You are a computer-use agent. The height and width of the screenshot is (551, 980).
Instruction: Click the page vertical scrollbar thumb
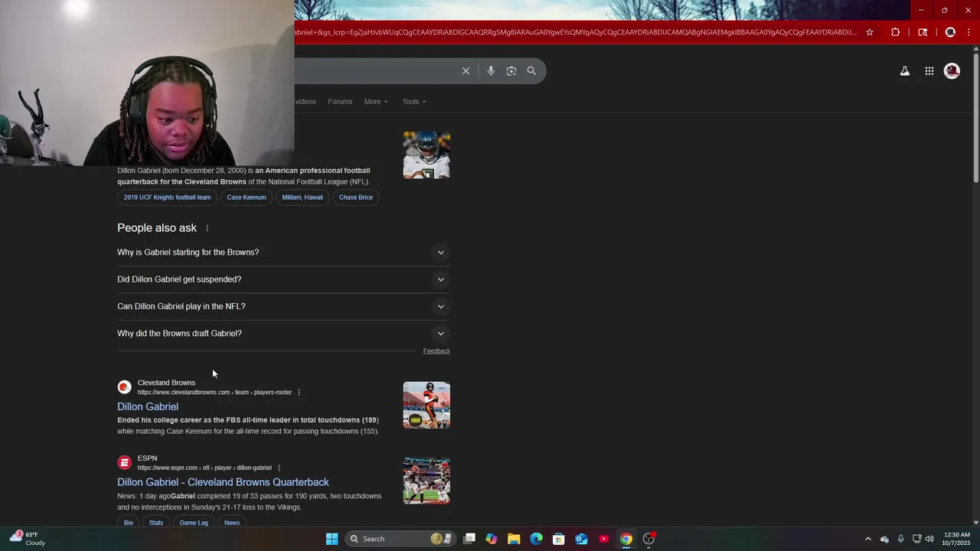pos(976,119)
